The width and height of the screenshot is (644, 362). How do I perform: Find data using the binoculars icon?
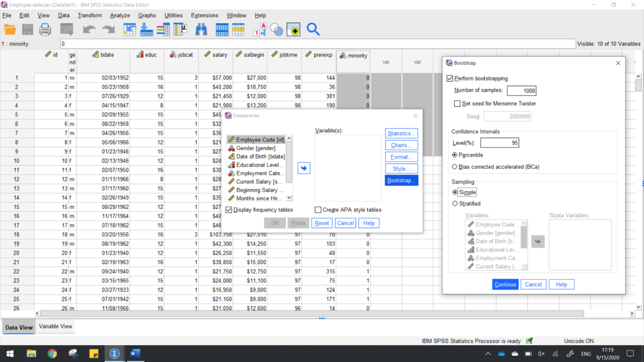(x=201, y=29)
